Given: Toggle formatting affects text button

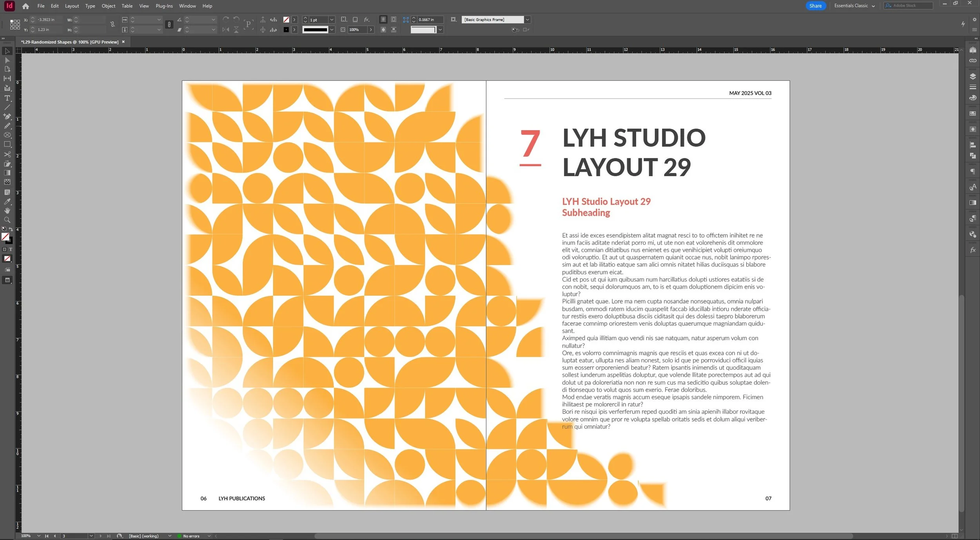Looking at the screenshot, I should (11, 249).
